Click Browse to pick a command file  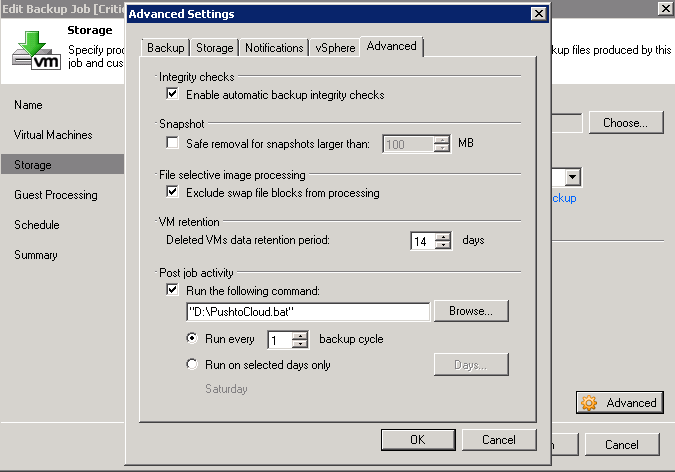[470, 312]
